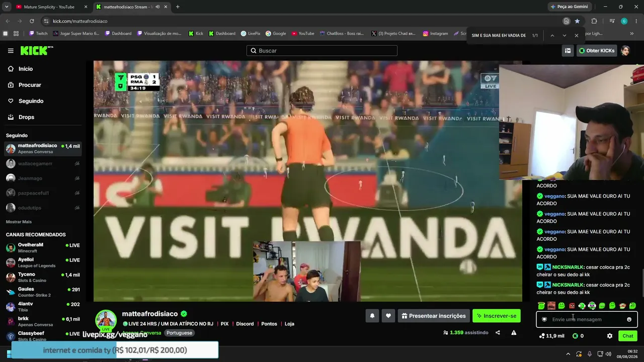
Task: Open 4lantv Tibia channel
Action: [43, 307]
